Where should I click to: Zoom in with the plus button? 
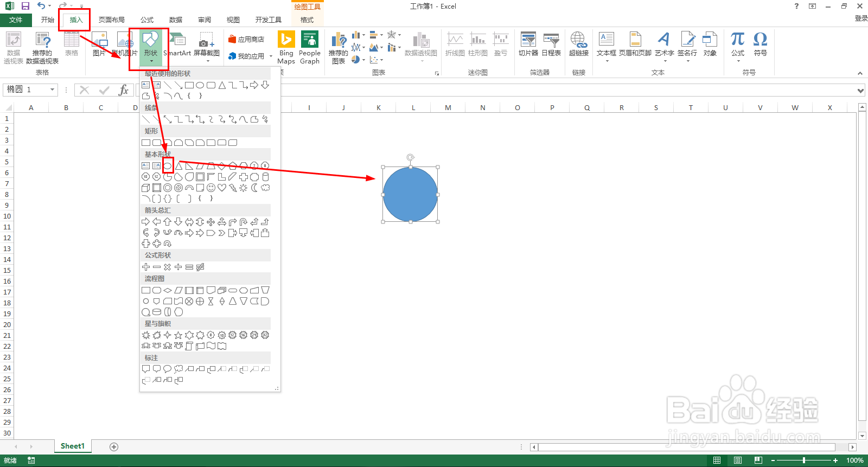[x=835, y=460]
